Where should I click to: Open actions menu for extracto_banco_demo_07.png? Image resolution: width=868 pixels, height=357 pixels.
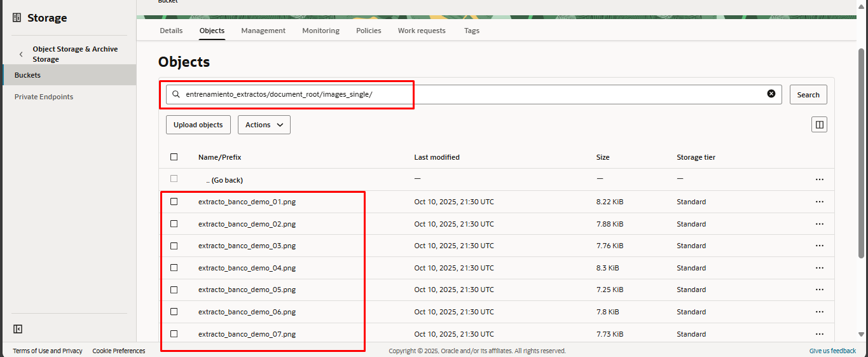[x=820, y=334]
